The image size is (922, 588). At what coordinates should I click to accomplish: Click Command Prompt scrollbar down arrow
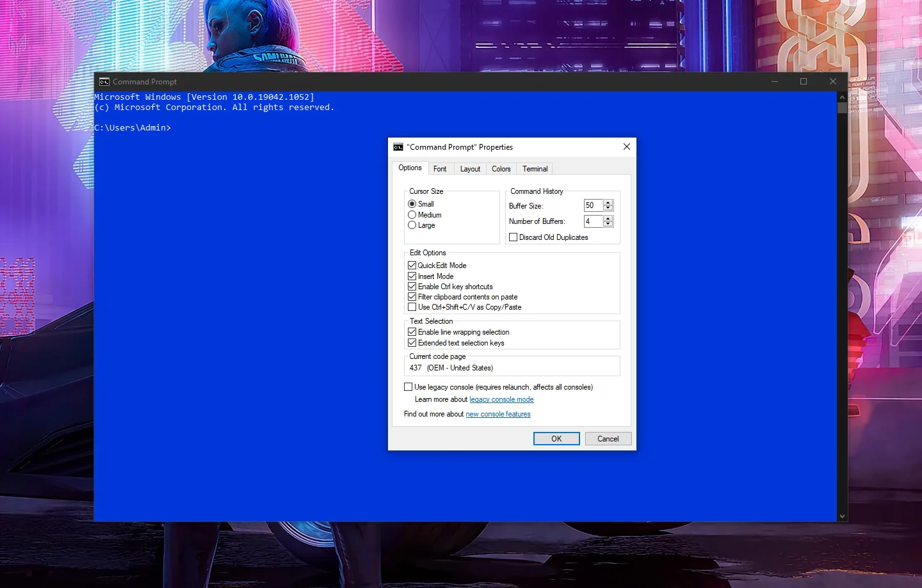pos(842,516)
